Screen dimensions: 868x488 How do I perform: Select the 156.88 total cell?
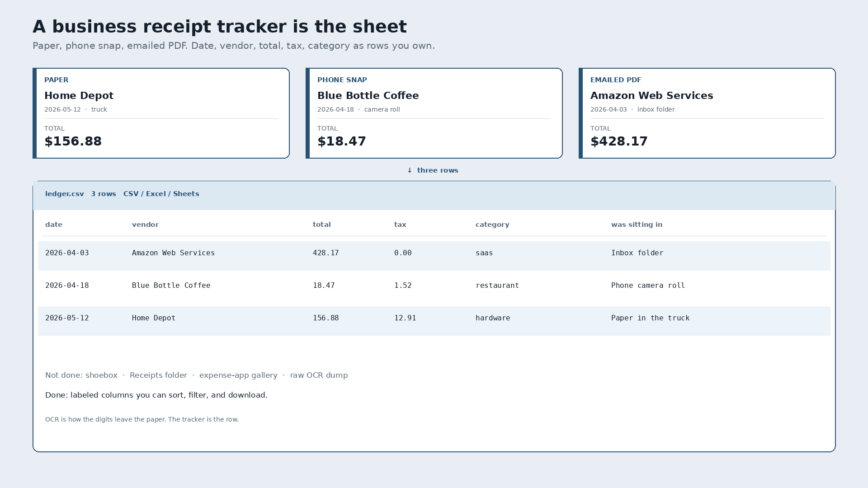coord(326,318)
